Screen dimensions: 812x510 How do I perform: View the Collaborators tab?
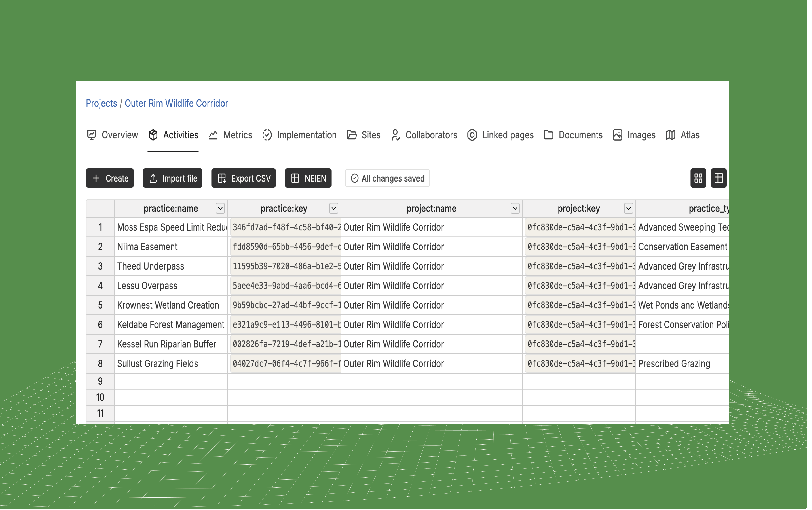pyautogui.click(x=424, y=135)
